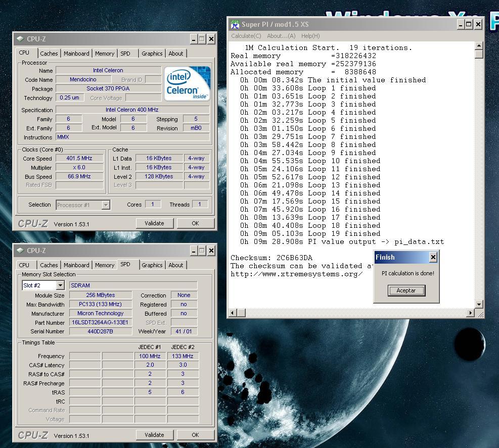Close the top CPU-Z window
Screen dimensions: 499x448
click(x=211, y=39)
